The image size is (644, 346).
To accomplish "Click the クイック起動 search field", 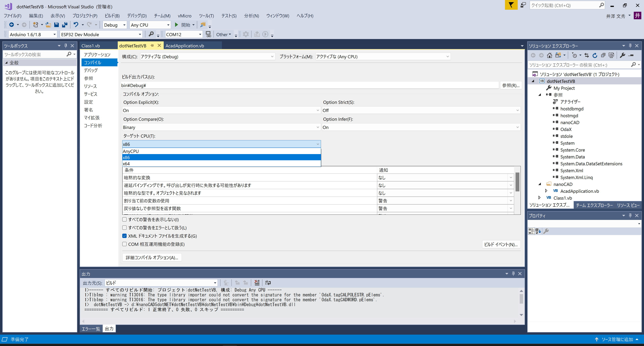I will pyautogui.click(x=565, y=5).
